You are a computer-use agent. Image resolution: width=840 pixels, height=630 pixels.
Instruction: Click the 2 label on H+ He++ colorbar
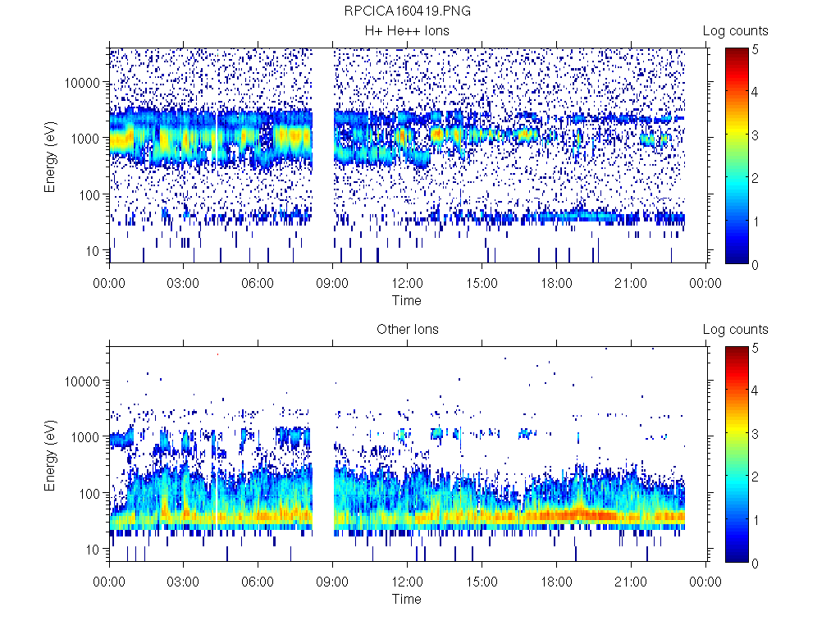click(x=755, y=178)
